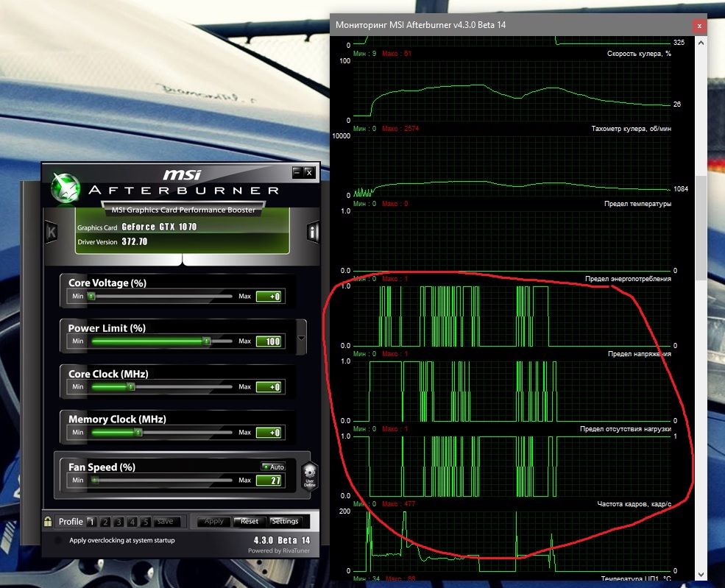
Task: Click monitoring window scrollbar up arrow
Action: pyautogui.click(x=701, y=43)
